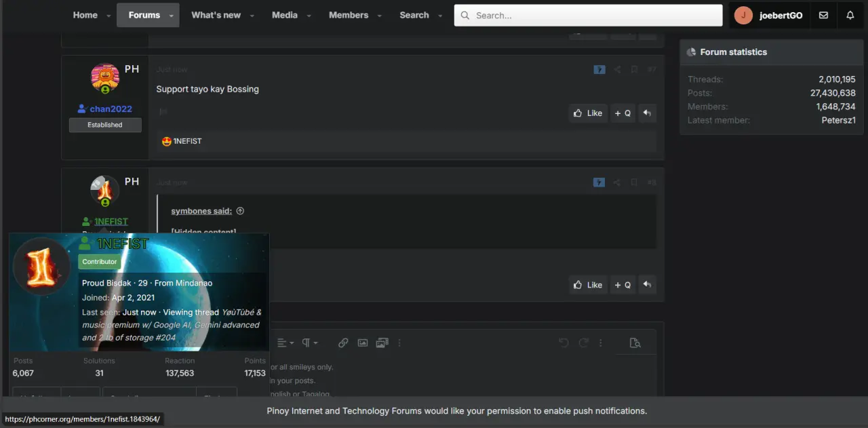Click the symbones said quote link

(201, 211)
